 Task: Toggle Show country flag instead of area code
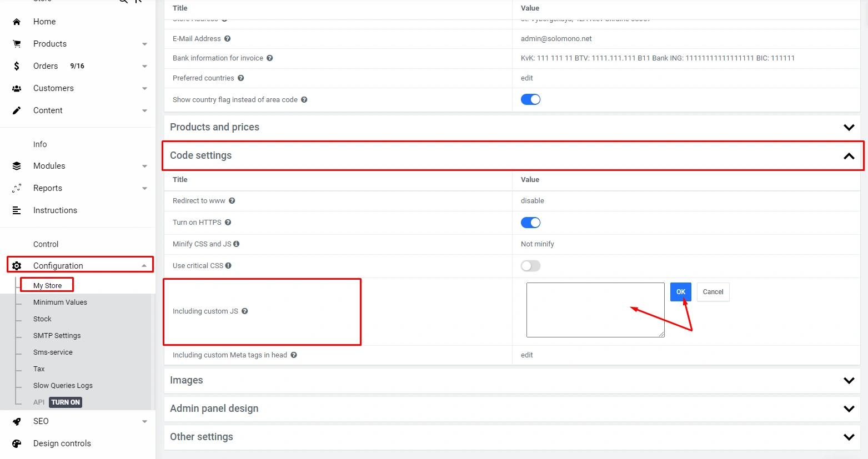coord(530,99)
